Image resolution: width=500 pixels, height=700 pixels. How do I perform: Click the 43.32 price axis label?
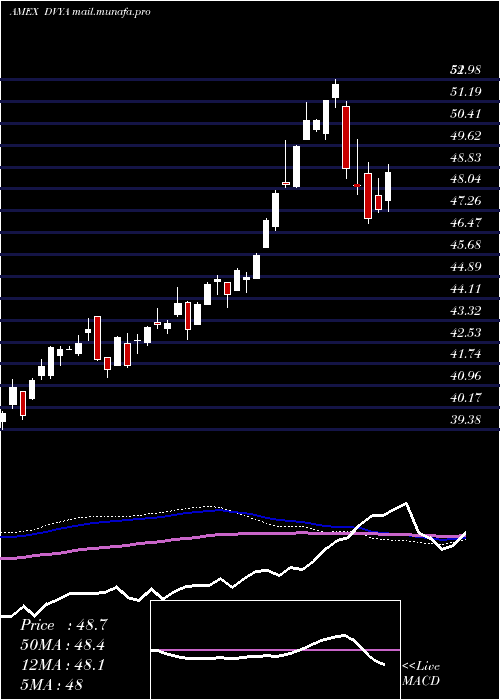point(466,310)
